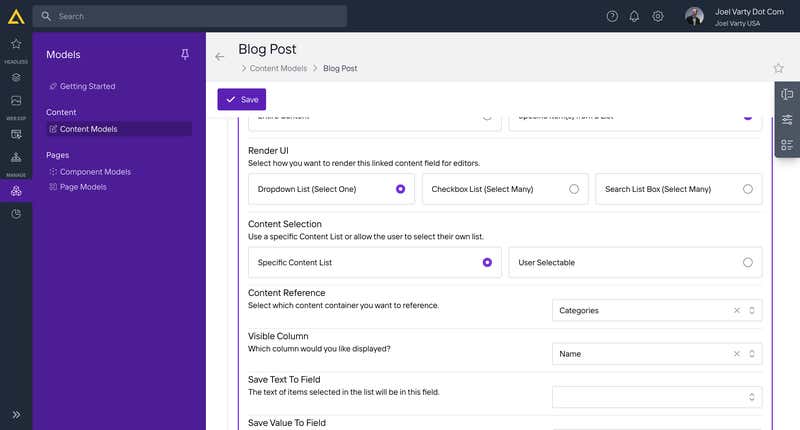Click the help question mark icon
Image resolution: width=800 pixels, height=430 pixels.
point(612,16)
